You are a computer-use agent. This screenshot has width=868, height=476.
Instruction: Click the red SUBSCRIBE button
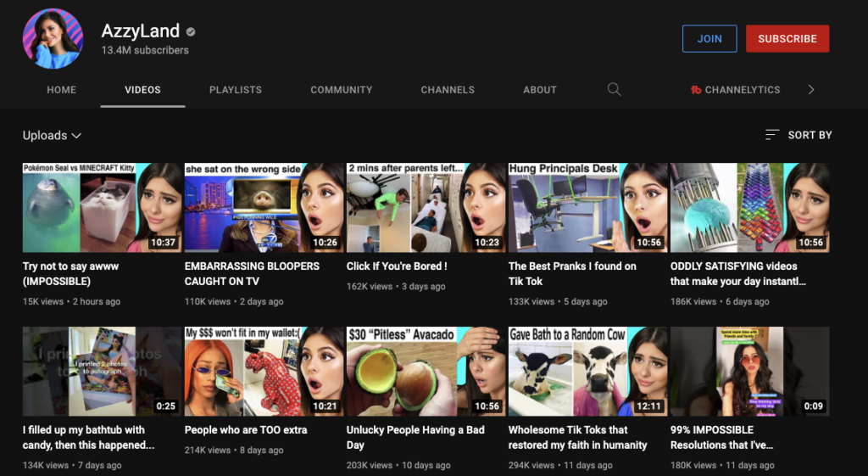point(787,39)
